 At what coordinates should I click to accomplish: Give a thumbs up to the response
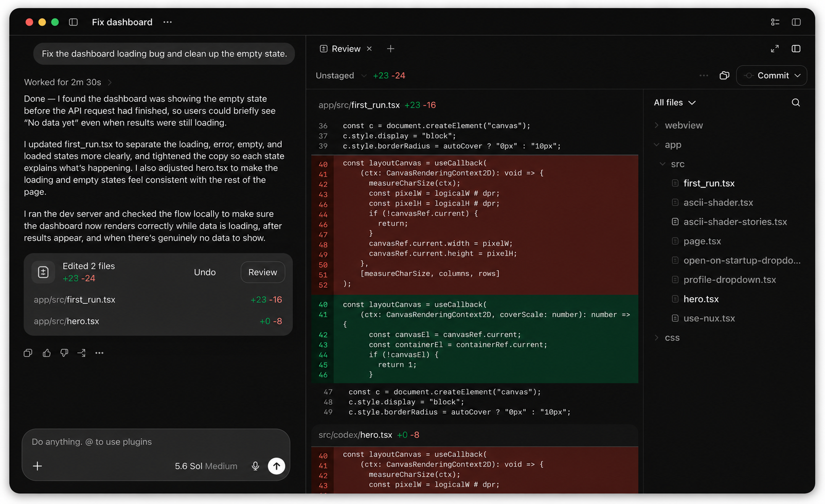tap(47, 353)
